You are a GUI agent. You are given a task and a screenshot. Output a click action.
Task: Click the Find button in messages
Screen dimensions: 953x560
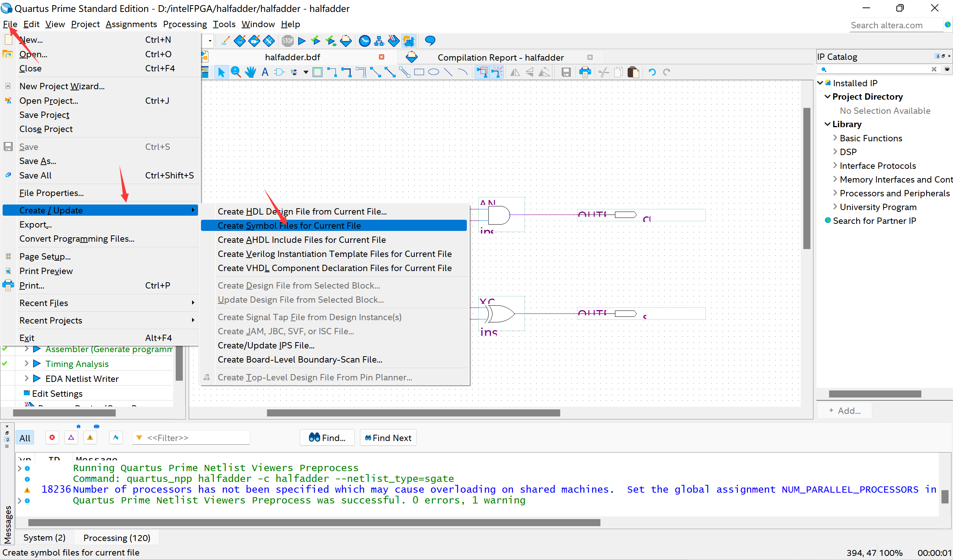tap(327, 438)
